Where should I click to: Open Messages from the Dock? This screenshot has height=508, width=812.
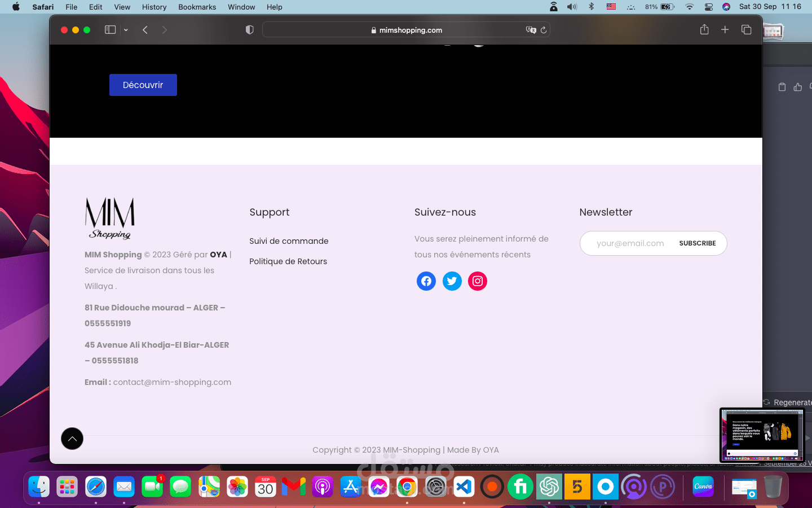tap(180, 487)
